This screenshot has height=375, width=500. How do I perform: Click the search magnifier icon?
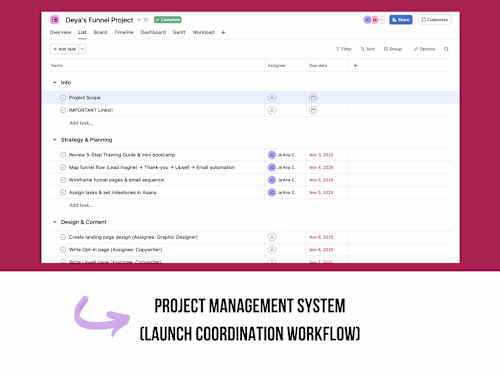[446, 49]
